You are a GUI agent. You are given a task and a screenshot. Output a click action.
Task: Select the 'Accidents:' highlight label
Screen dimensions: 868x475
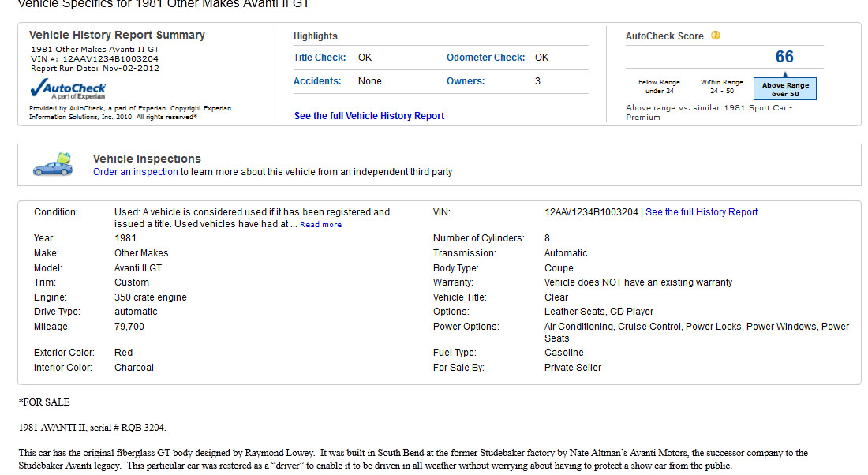point(317,81)
